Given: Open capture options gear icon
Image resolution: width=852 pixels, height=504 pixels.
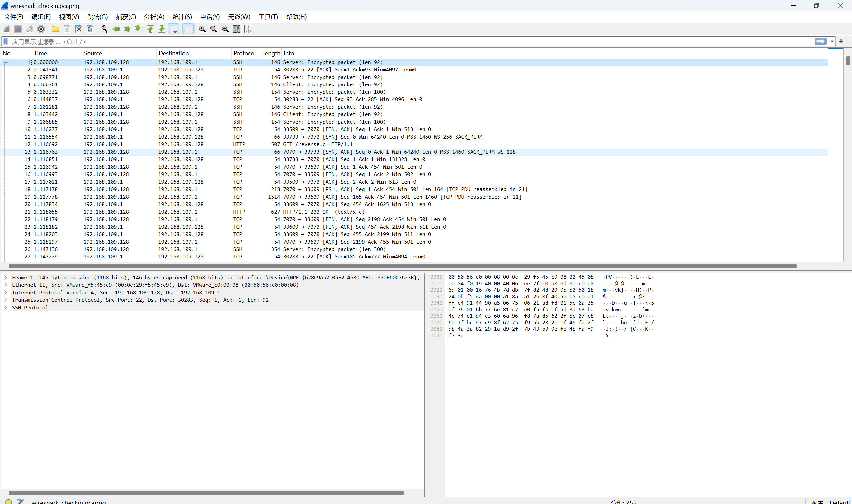Looking at the screenshot, I should [41, 29].
